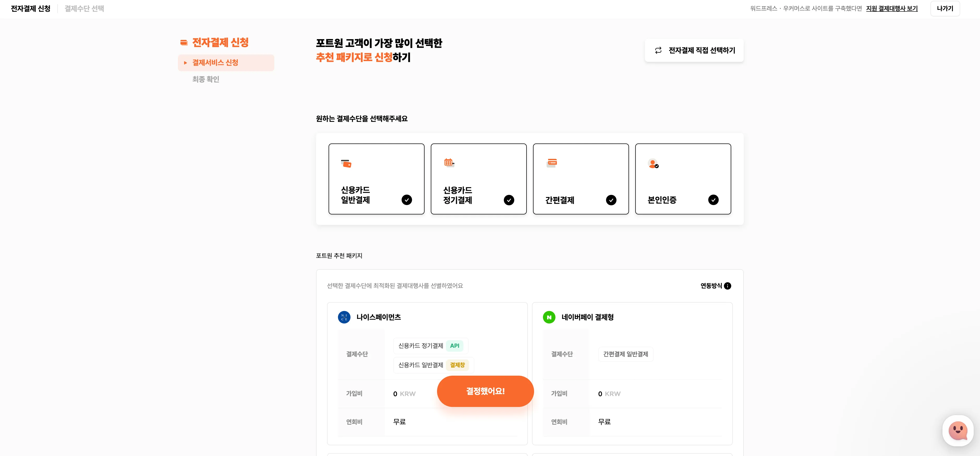Click the orange 전자결제 신청 sidebar icon

(x=184, y=43)
